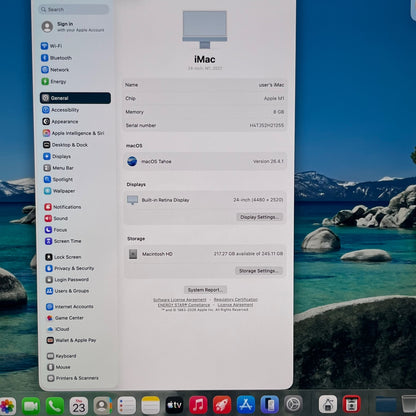The width and height of the screenshot is (416, 416).
Task: Open System Report
Action: (x=205, y=290)
